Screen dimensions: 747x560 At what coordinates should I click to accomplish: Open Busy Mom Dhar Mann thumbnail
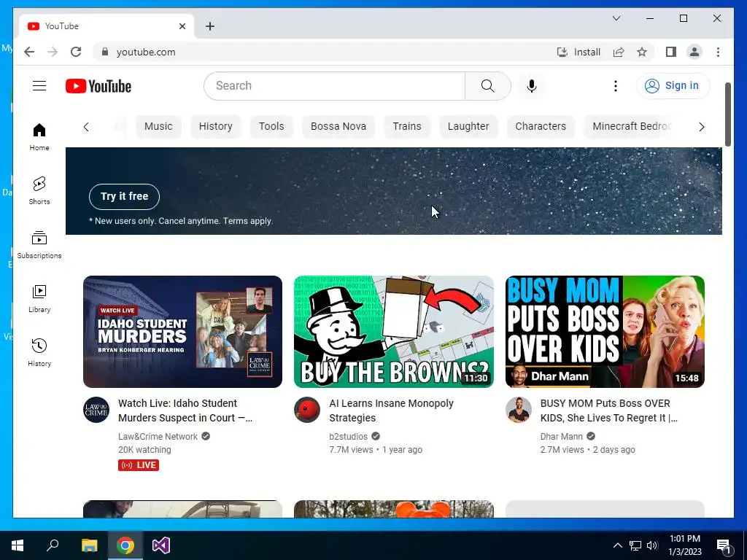[605, 332]
